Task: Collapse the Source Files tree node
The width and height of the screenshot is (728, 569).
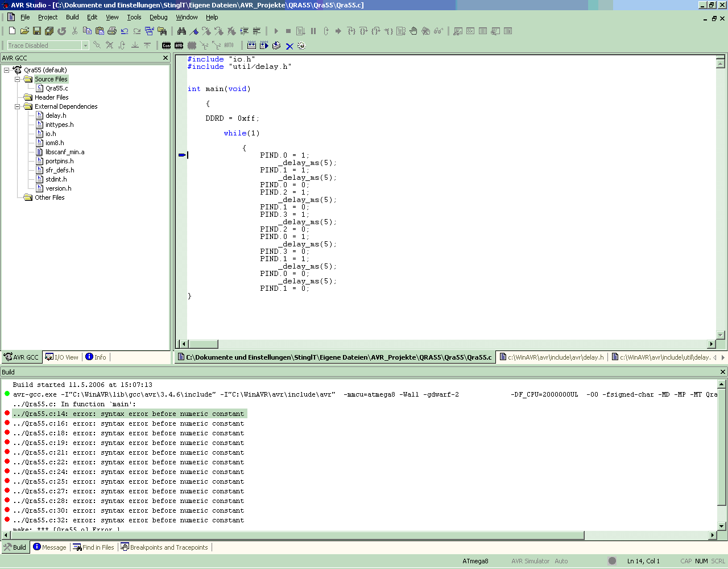Action: click(18, 79)
